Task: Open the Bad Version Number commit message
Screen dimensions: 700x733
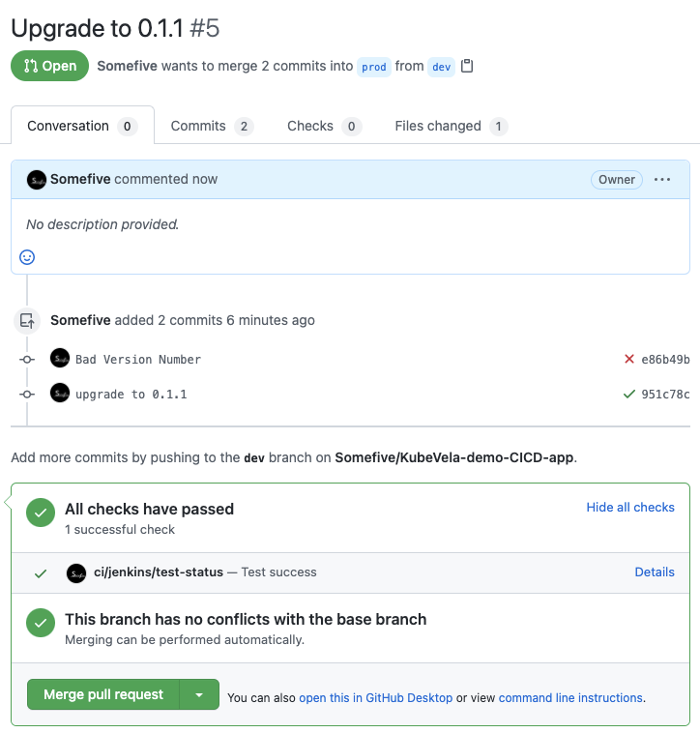Action: [138, 360]
